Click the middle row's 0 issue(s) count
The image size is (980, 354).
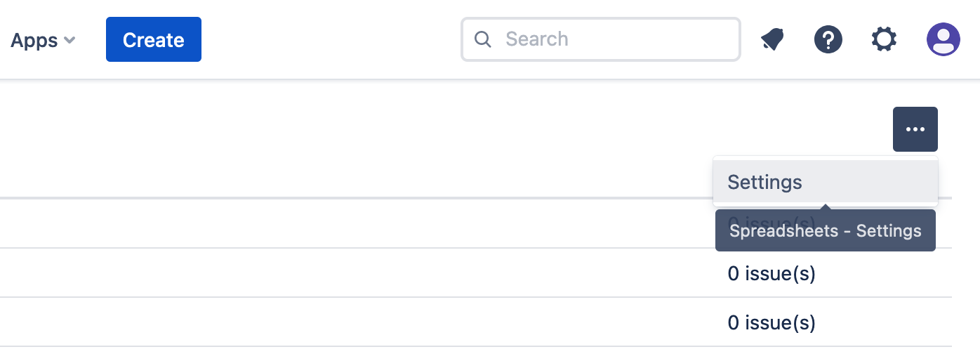pos(772,273)
